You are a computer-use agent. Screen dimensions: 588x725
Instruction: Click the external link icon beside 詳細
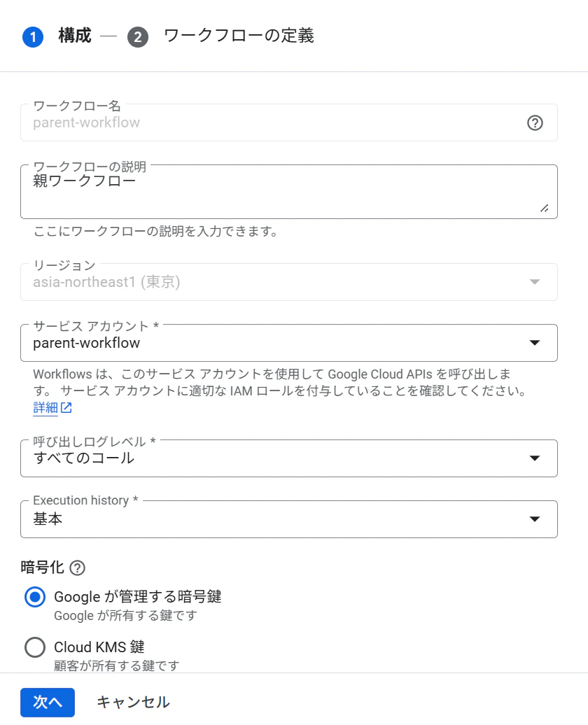pos(66,408)
